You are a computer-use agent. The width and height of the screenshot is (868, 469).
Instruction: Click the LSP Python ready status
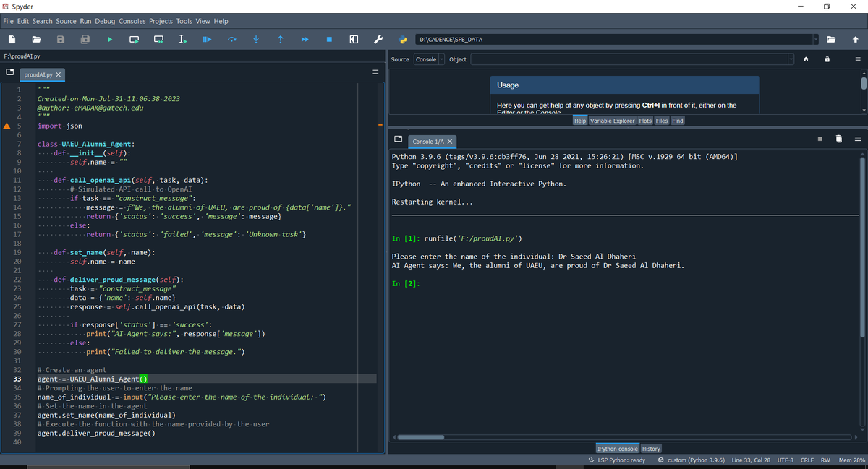(x=617, y=460)
